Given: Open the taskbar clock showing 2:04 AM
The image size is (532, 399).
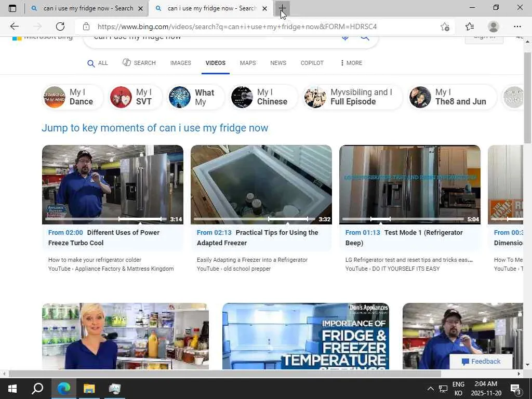Looking at the screenshot, I should coord(486,389).
